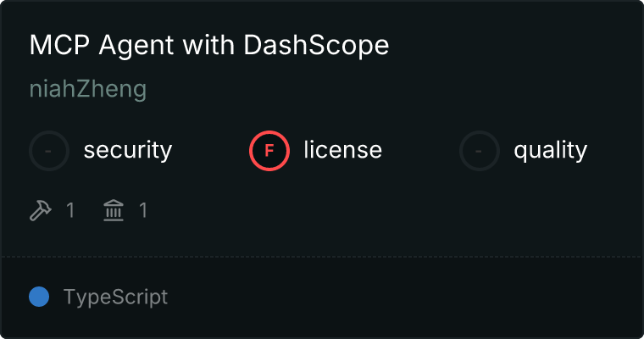This screenshot has height=339, width=644.
Task: Open the MCP Agent with DashScope title
Action: click(208, 46)
